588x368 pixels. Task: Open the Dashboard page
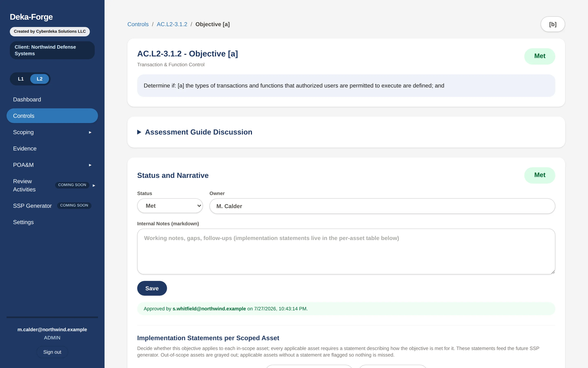click(x=52, y=100)
